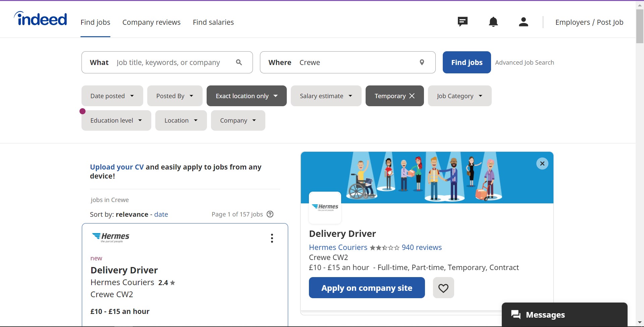Save the Delivery Driver job with the heart
This screenshot has width=644, height=327.
point(443,287)
